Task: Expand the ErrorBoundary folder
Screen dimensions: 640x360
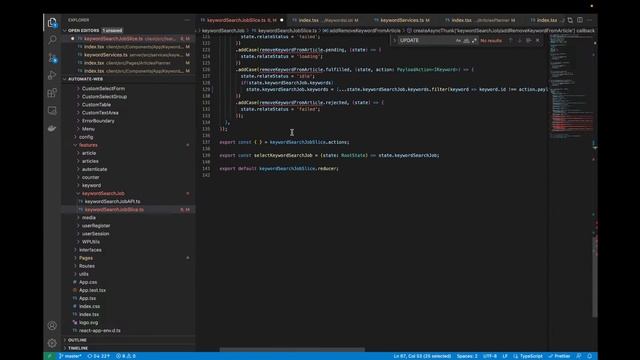Action: point(98,121)
